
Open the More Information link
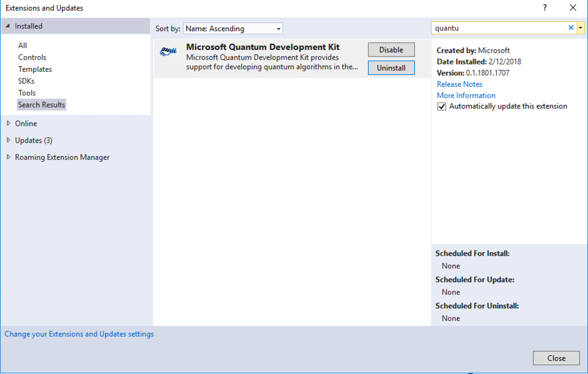[466, 95]
